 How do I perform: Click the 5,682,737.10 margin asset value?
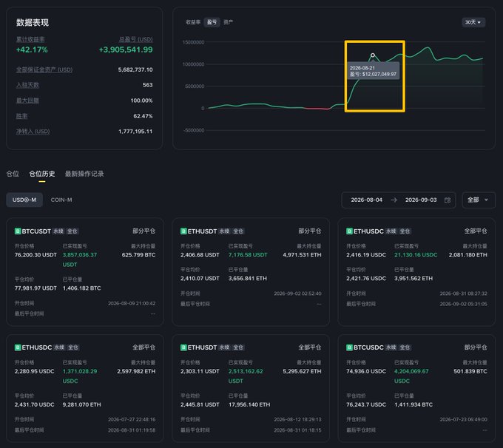click(135, 69)
